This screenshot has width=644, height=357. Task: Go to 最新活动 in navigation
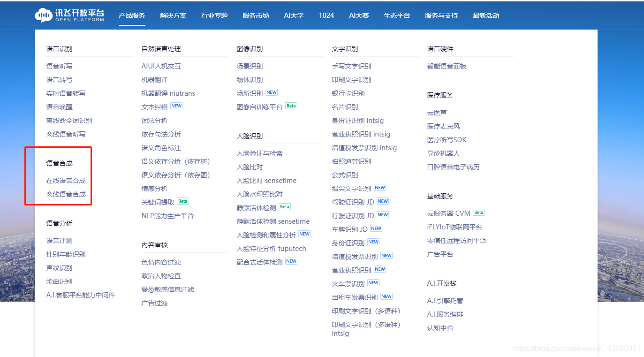tap(486, 15)
